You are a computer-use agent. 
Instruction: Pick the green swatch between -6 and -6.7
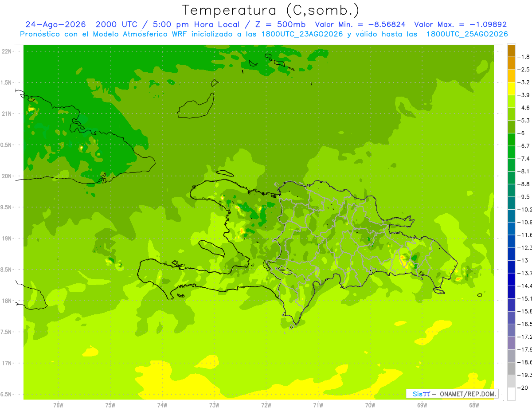tap(511, 140)
